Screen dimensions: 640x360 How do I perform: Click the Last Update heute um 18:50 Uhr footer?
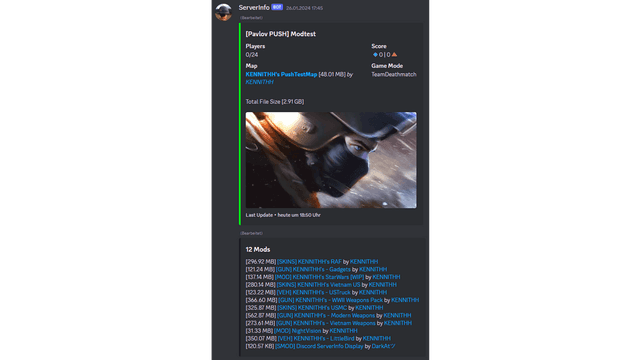click(283, 215)
